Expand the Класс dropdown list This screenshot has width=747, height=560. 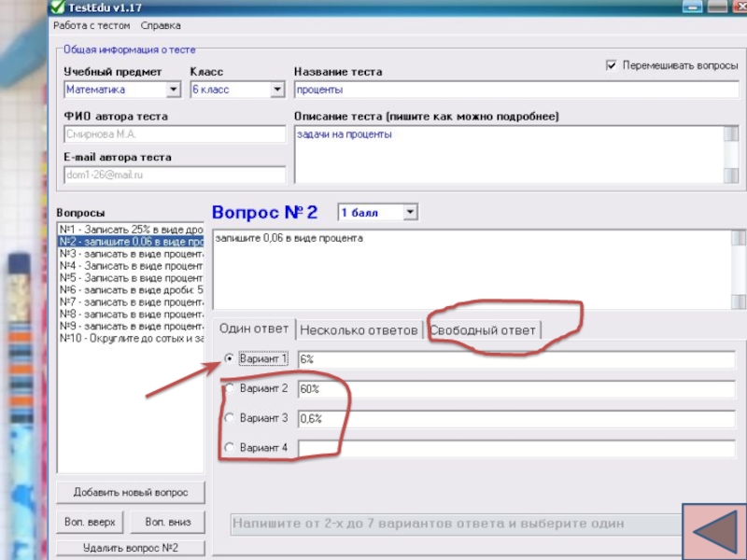276,91
